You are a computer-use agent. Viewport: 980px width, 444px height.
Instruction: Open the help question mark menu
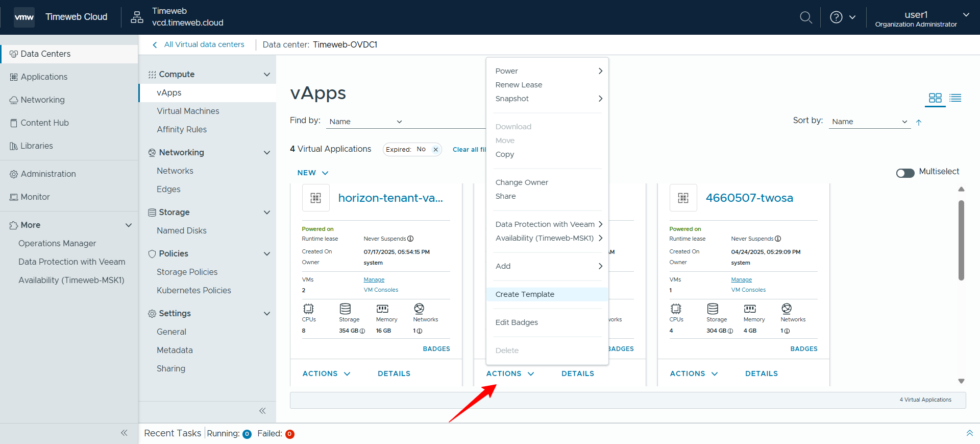pos(843,17)
